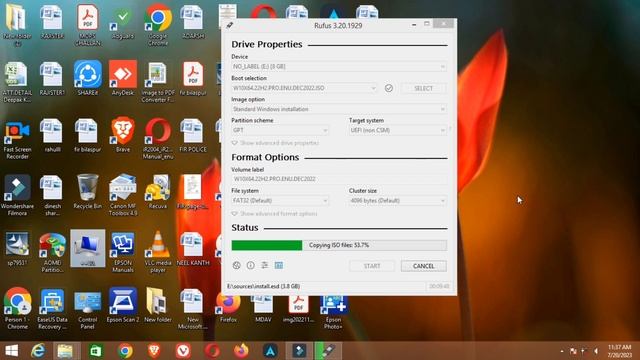The width and height of the screenshot is (640, 360).
Task: Open AnyDesk desktop shortcut
Action: point(123,78)
